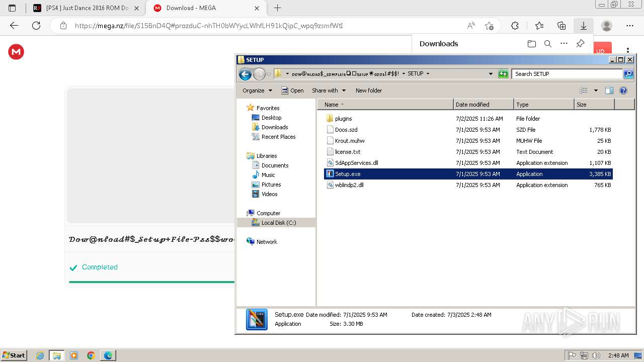
Task: Click Edge downloads arrow icon
Action: 584,26
